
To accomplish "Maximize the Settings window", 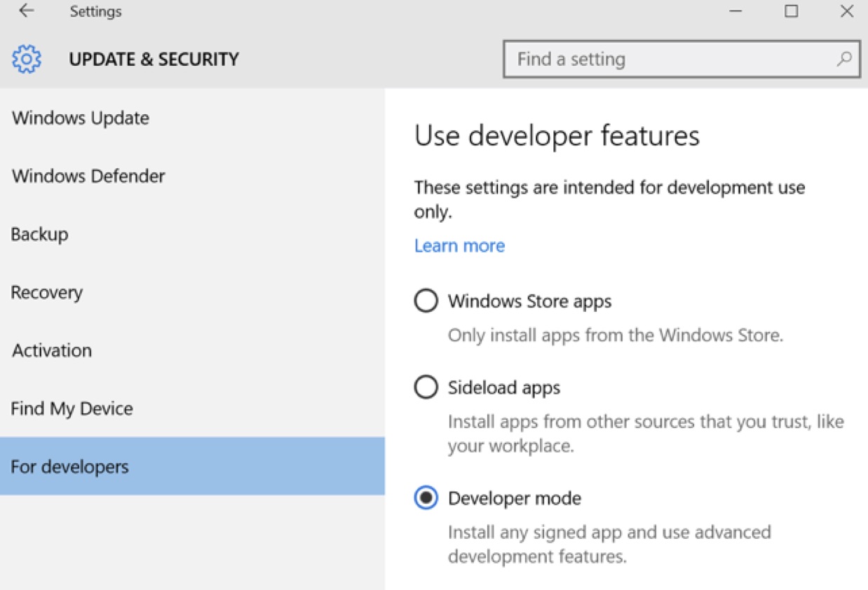I will (x=792, y=11).
